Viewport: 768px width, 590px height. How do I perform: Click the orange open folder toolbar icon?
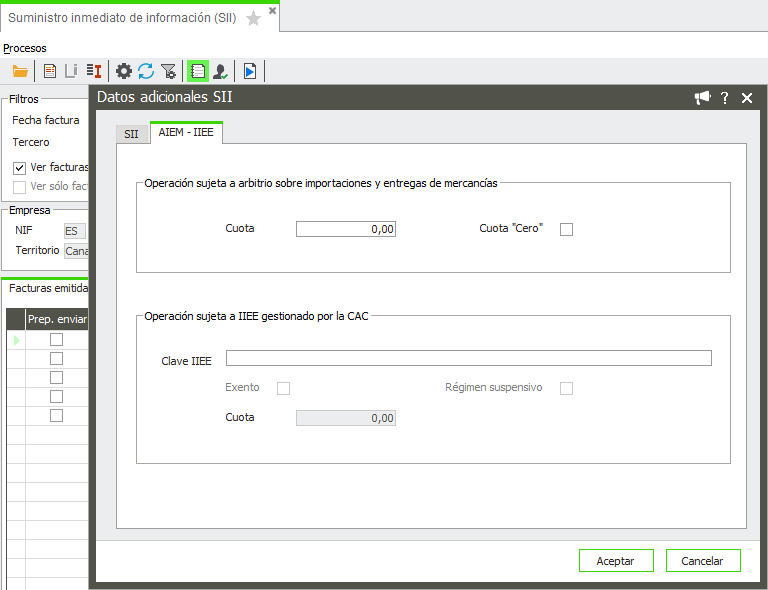[20, 71]
